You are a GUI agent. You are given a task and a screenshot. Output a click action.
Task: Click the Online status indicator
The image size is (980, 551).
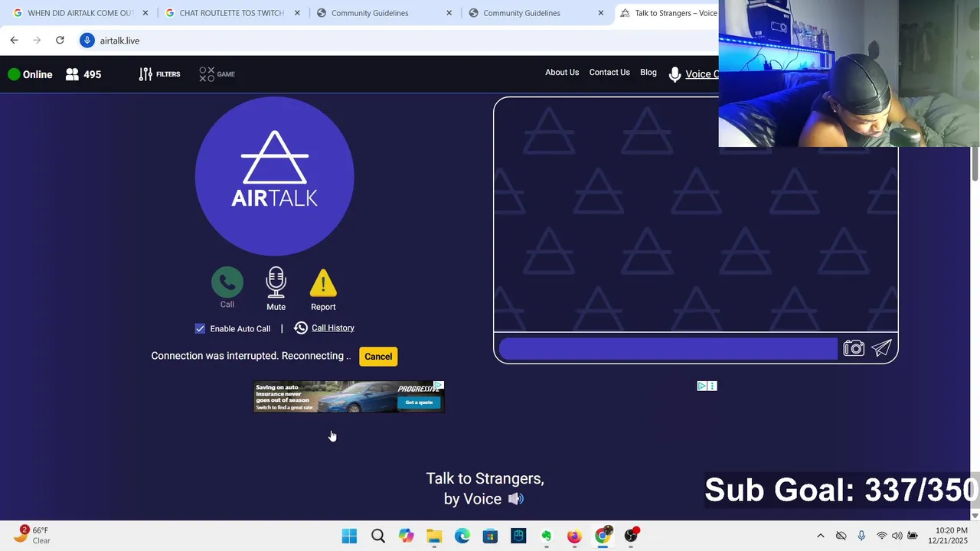pyautogui.click(x=31, y=74)
